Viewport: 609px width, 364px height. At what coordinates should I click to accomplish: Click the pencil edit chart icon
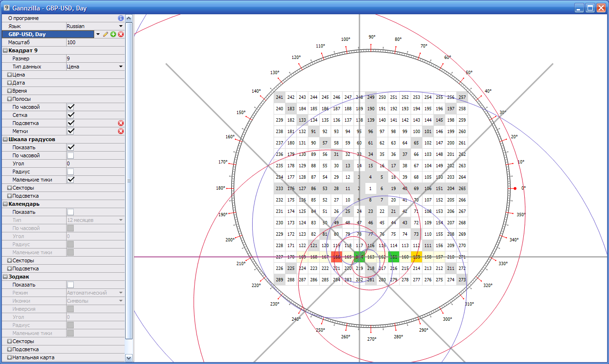106,34
